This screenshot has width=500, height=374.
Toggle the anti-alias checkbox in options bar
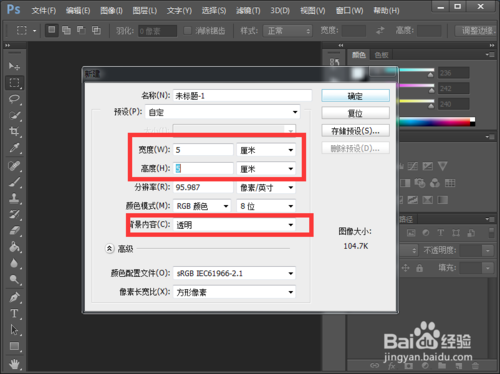(188, 31)
